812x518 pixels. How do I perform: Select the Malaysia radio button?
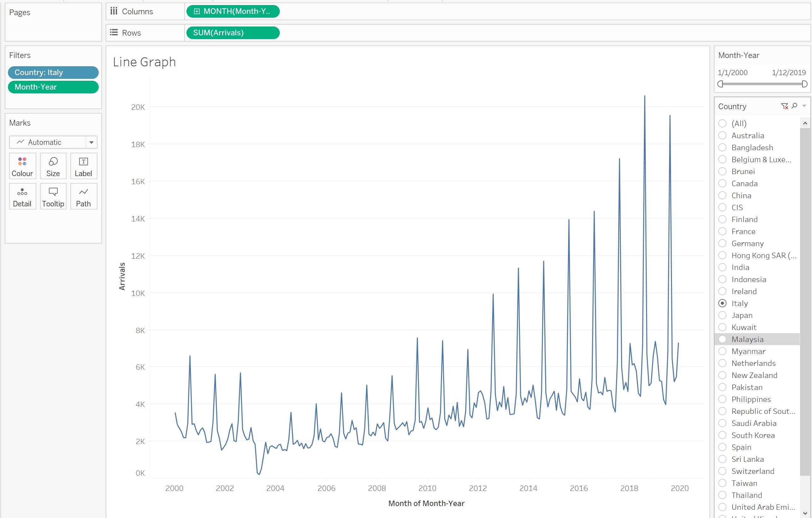pyautogui.click(x=722, y=339)
